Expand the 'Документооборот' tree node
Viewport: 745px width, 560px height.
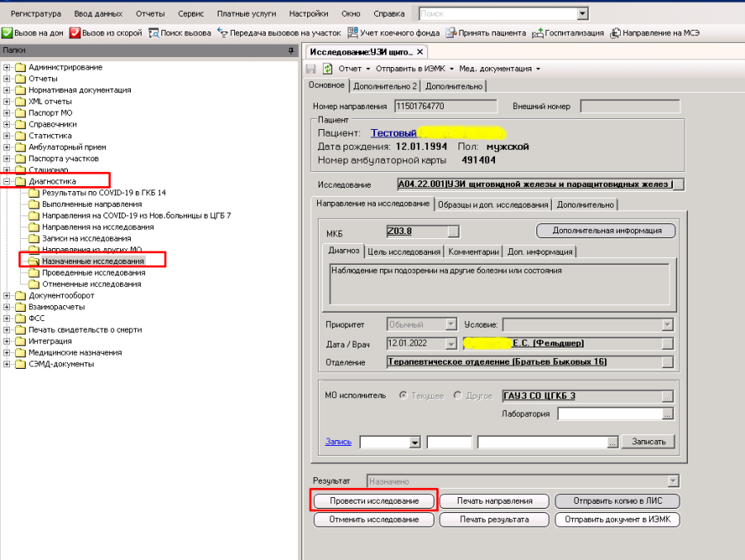(7, 295)
